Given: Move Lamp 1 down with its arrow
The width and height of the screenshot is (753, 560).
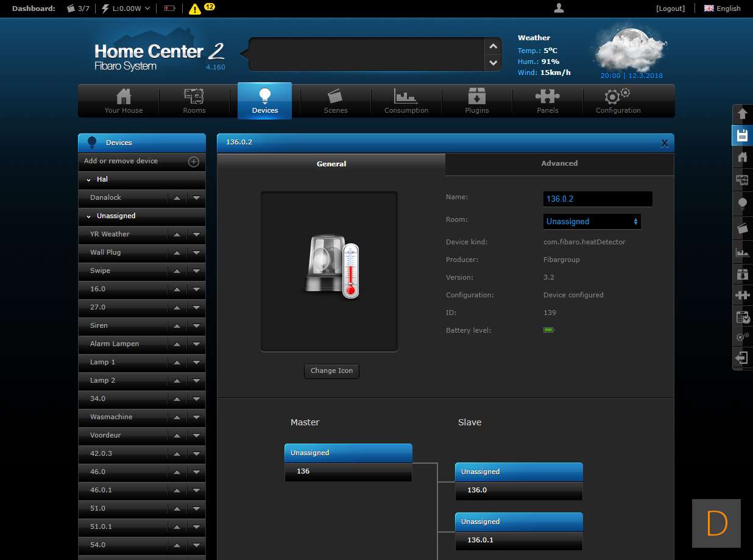Looking at the screenshot, I should 196,363.
